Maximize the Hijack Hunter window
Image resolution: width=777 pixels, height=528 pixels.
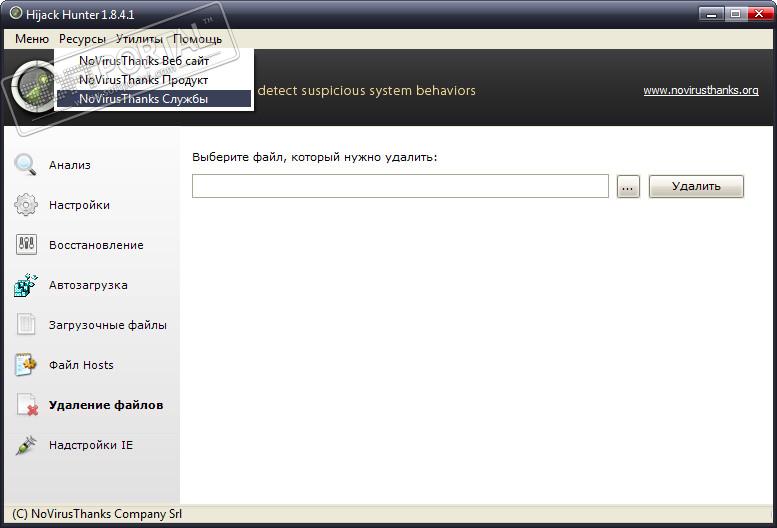(735, 14)
